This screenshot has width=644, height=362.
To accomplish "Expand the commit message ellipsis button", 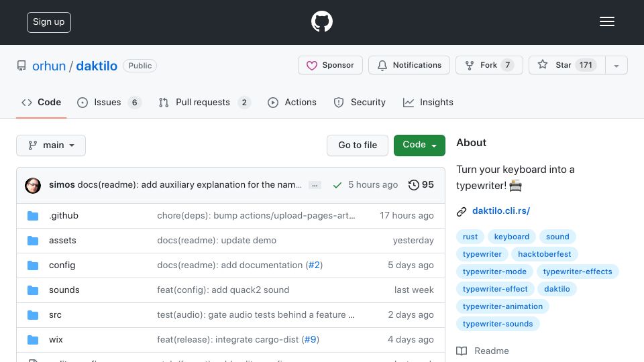I will (315, 186).
